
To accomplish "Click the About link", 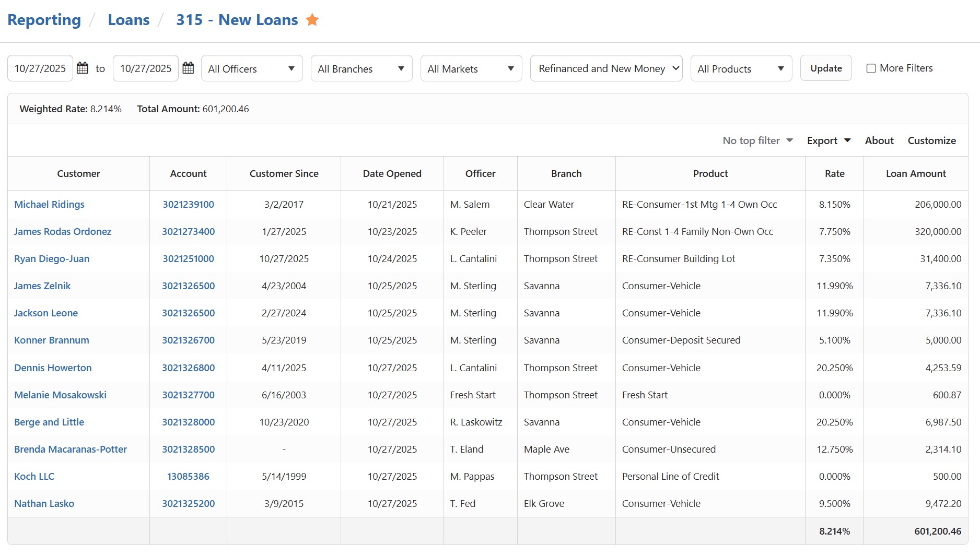I will click(879, 140).
